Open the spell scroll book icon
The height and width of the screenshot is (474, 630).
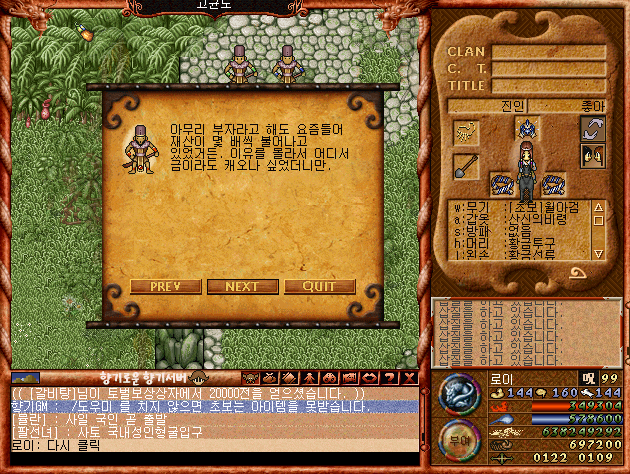click(290, 378)
